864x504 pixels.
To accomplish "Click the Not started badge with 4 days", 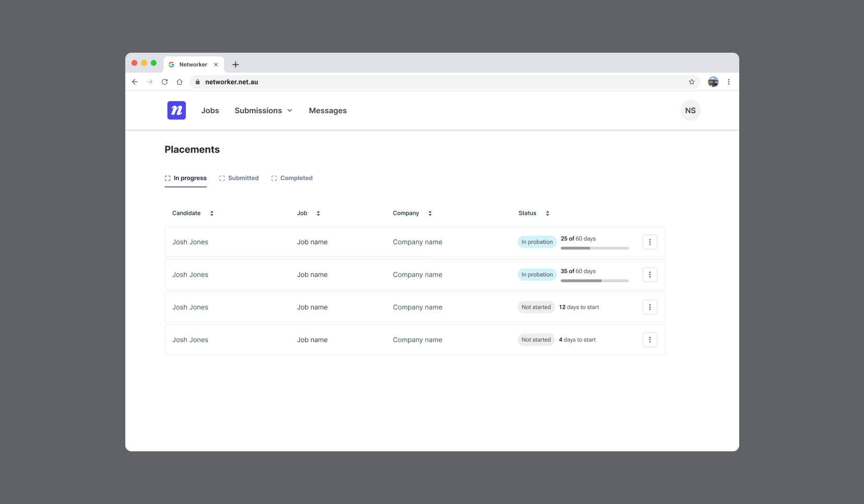I will coord(536,340).
